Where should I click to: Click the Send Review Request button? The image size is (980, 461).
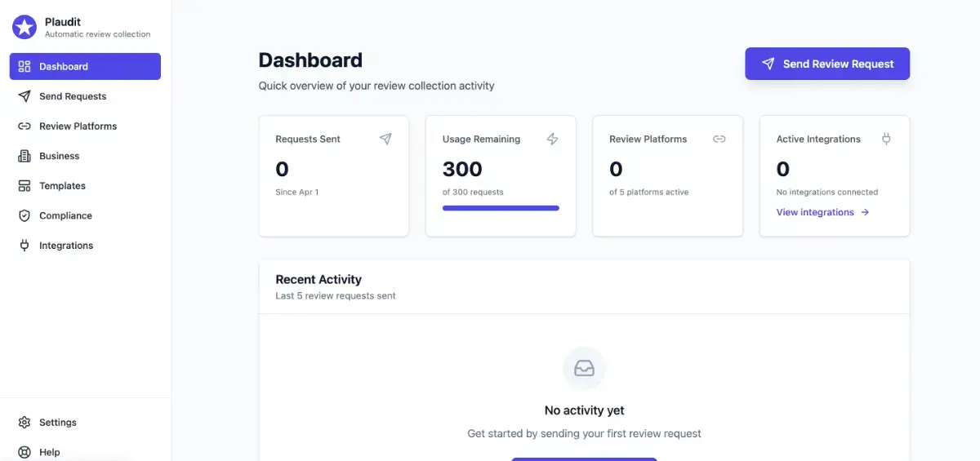827,64
